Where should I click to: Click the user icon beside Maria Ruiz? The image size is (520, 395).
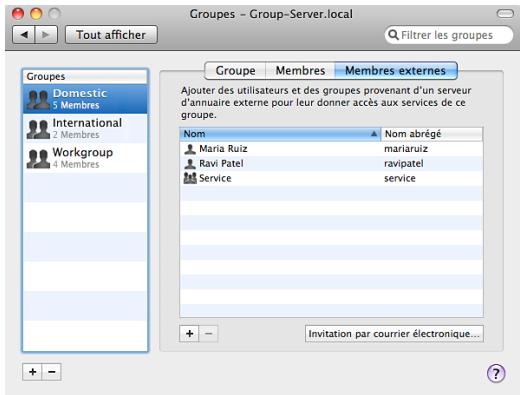[x=190, y=149]
